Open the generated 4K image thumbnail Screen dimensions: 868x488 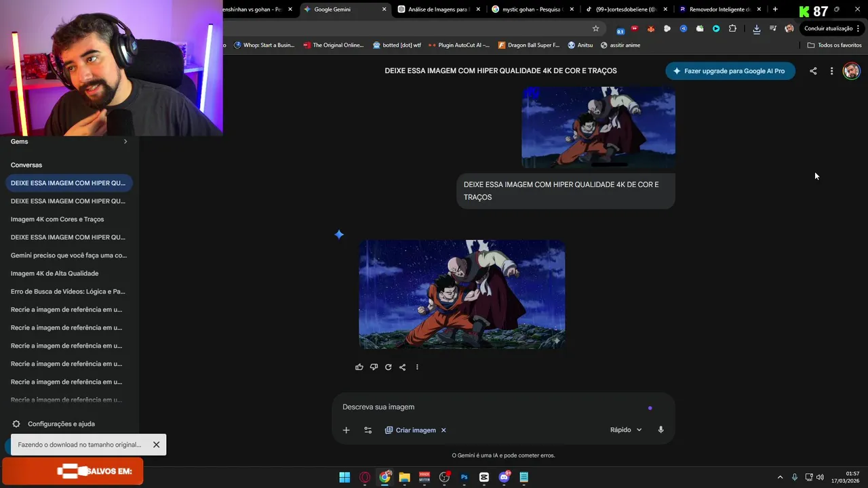pyautogui.click(x=462, y=294)
